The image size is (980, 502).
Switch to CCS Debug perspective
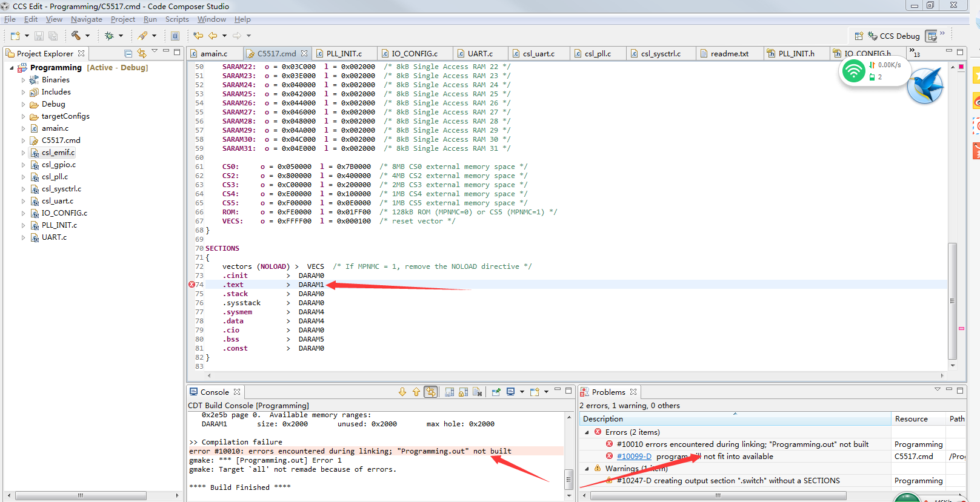click(894, 36)
